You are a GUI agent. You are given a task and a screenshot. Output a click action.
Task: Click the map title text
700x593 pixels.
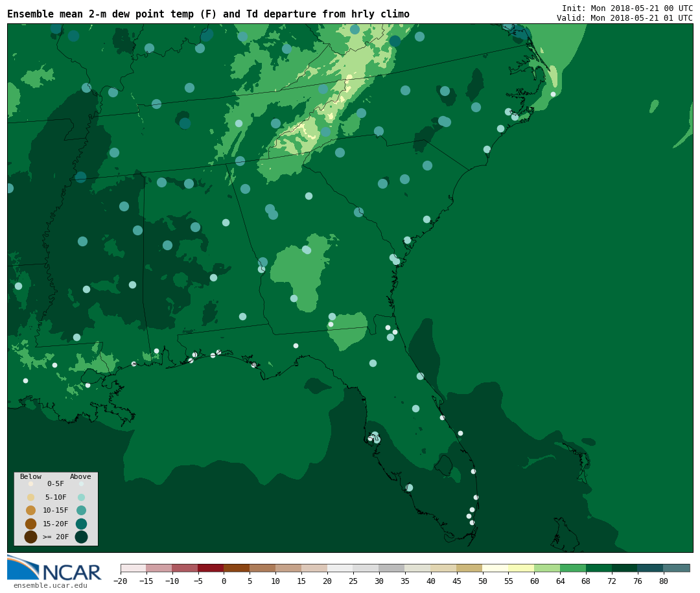(208, 14)
